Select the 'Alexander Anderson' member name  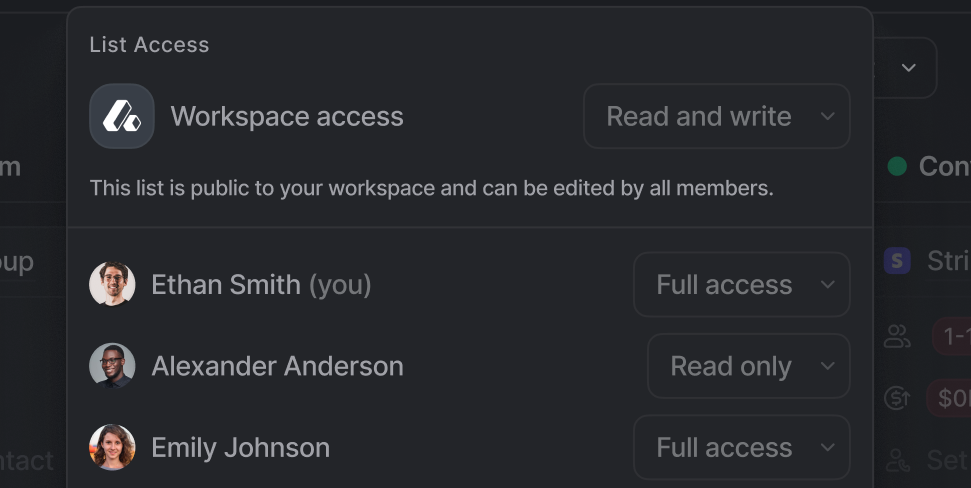point(277,366)
